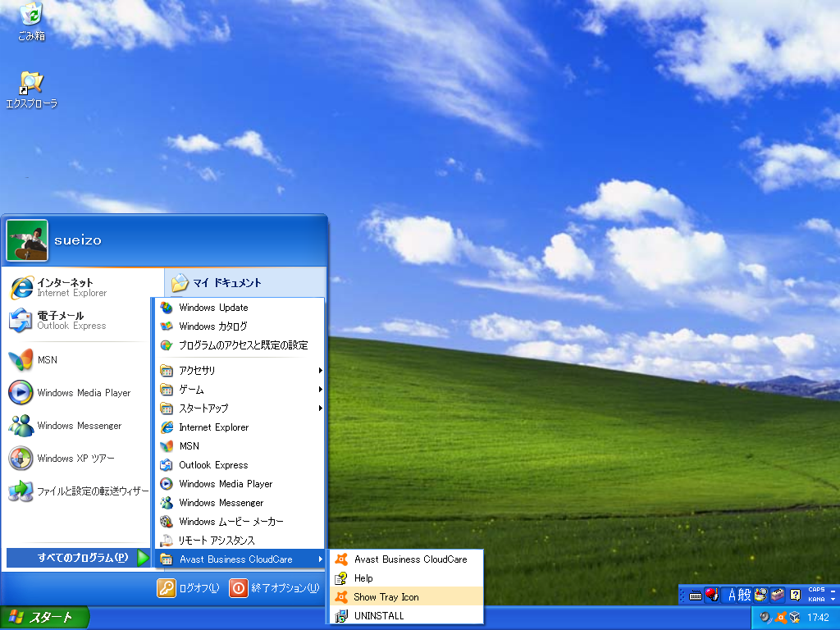The width and height of the screenshot is (840, 630).
Task: Select MSN in the programs list
Action: pyautogui.click(x=240, y=445)
